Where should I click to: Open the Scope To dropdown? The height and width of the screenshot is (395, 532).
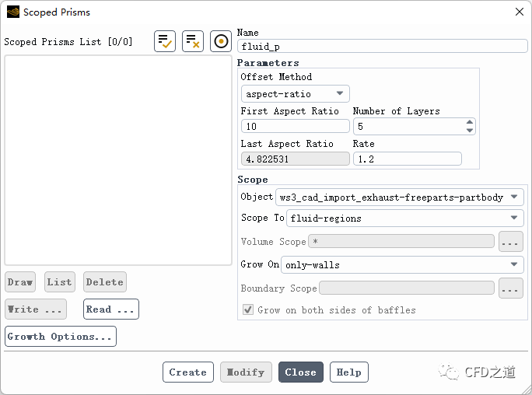click(404, 218)
